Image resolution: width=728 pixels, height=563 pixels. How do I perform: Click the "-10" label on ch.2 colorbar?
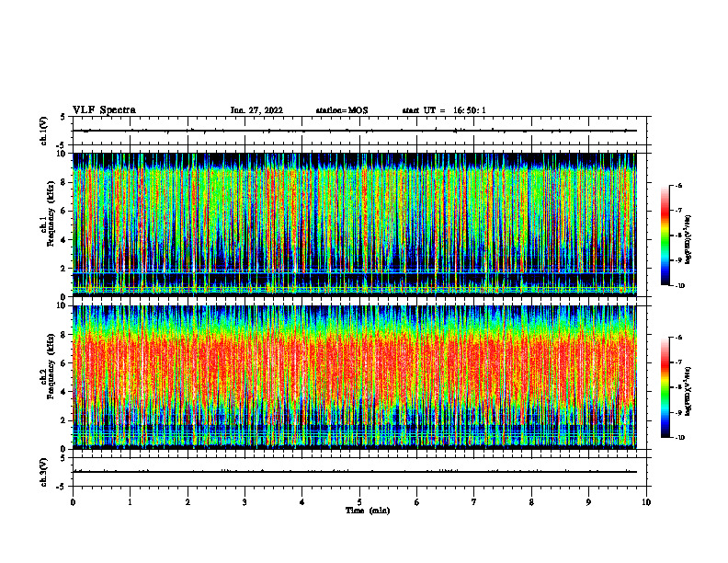(x=679, y=438)
